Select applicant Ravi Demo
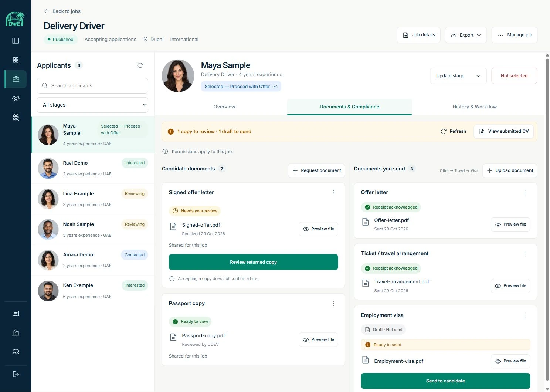The height and width of the screenshot is (392, 550). [x=93, y=168]
